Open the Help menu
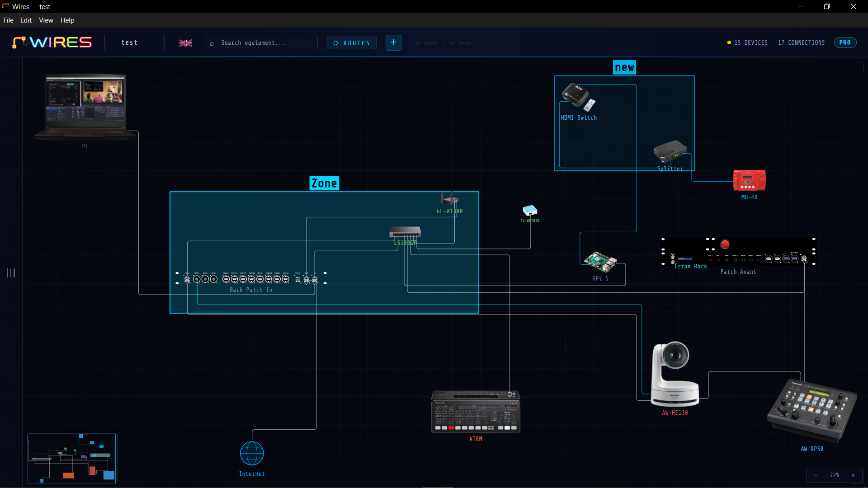868x488 pixels. click(x=67, y=20)
